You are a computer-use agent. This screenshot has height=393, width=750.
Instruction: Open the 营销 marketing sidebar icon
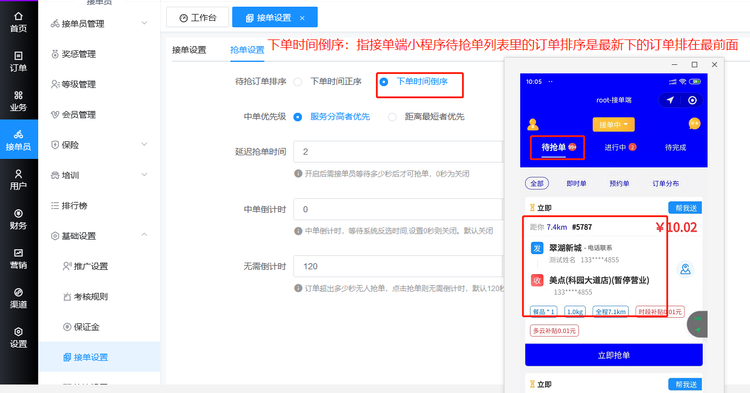(x=18, y=259)
